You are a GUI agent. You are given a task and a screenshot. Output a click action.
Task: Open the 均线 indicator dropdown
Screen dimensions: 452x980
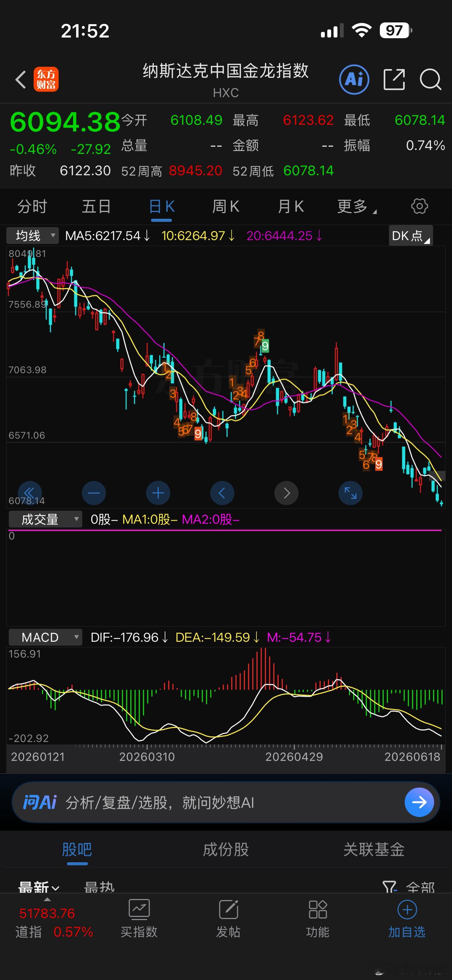pyautogui.click(x=33, y=236)
